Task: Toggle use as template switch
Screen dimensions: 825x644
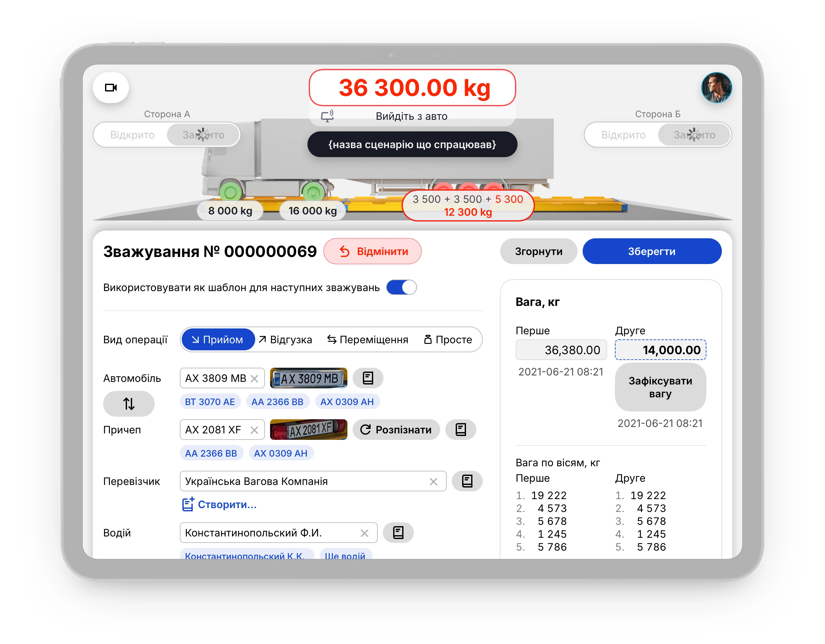Action: tap(401, 287)
